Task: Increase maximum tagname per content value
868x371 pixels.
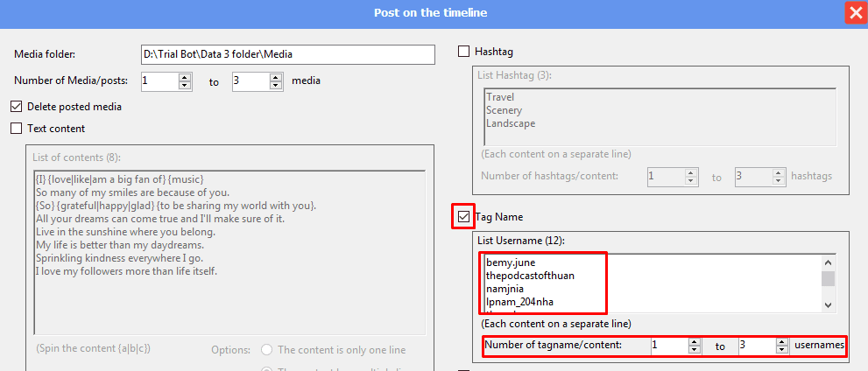Action: (x=781, y=341)
